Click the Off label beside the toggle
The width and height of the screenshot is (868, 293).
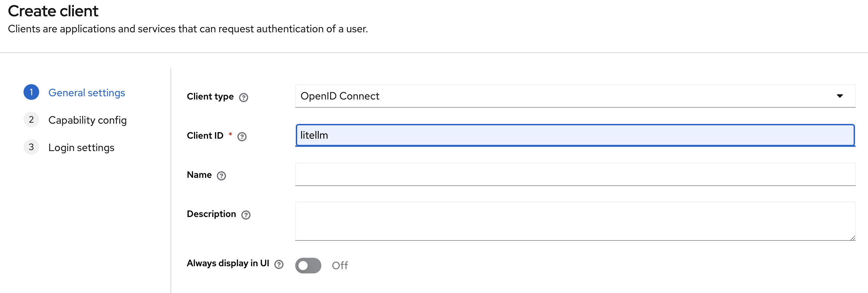[340, 265]
